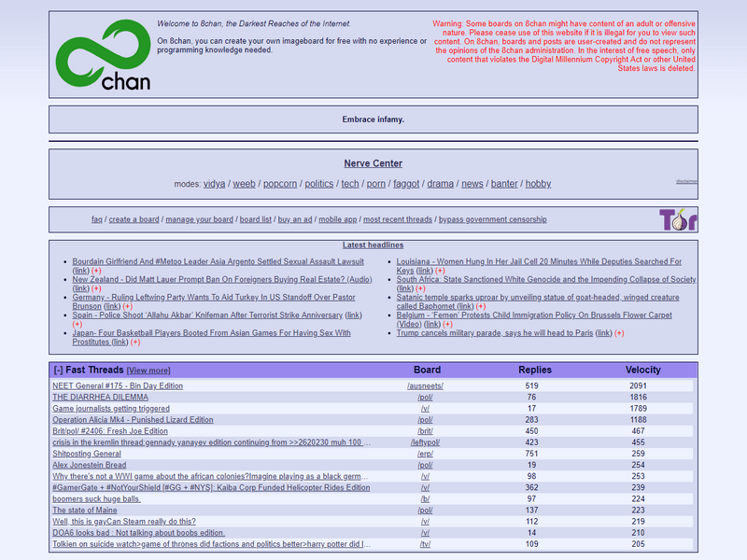Image resolution: width=747 pixels, height=560 pixels.
Task: Open The state of Maine thread
Action: click(84, 510)
